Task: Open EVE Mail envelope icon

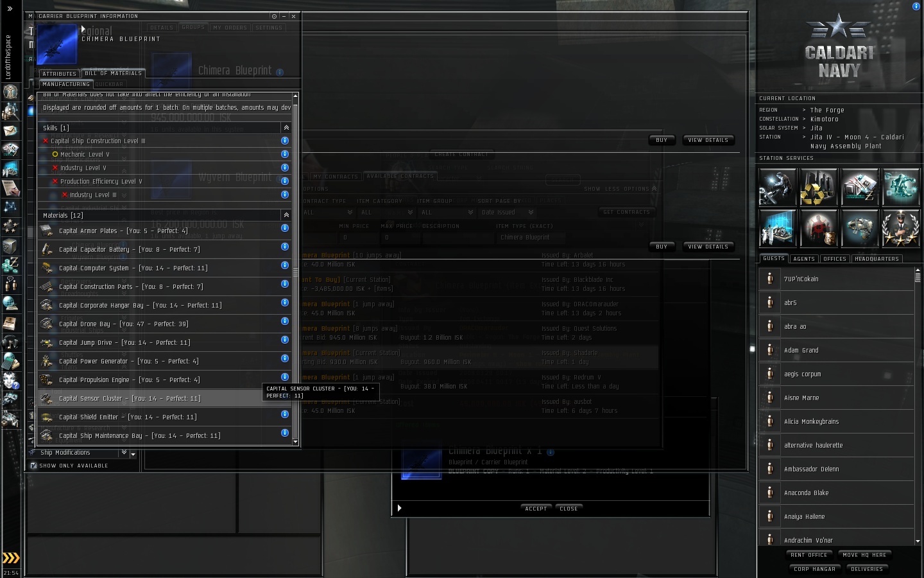Action: 10,130
